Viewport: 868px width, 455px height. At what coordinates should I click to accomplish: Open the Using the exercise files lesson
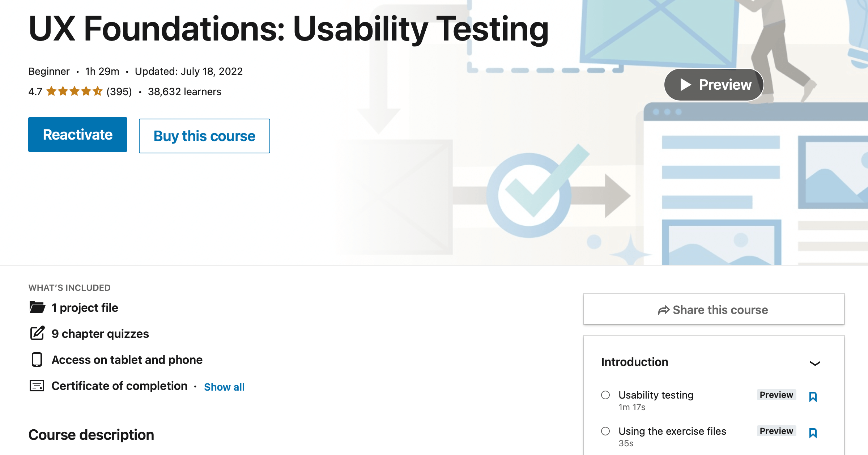tap(672, 431)
